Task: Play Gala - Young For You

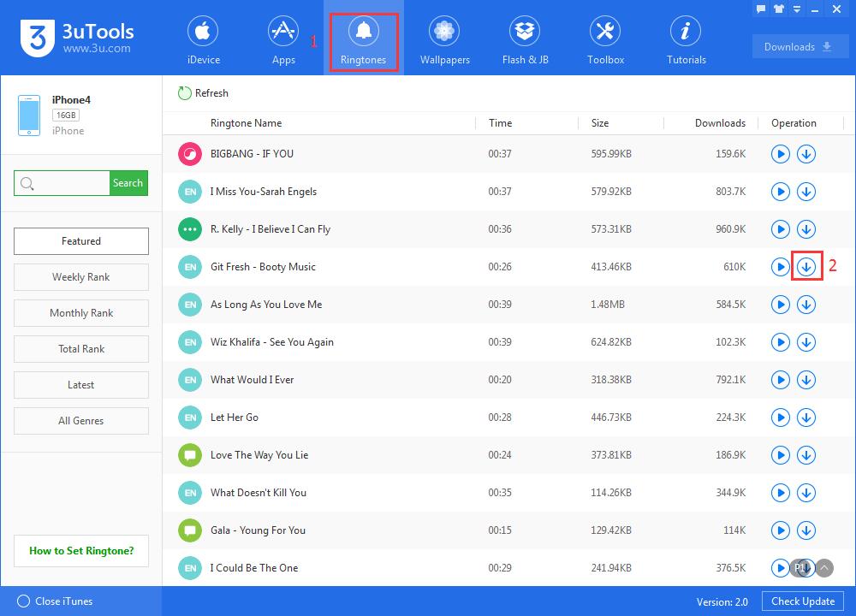Action: pyautogui.click(x=781, y=530)
